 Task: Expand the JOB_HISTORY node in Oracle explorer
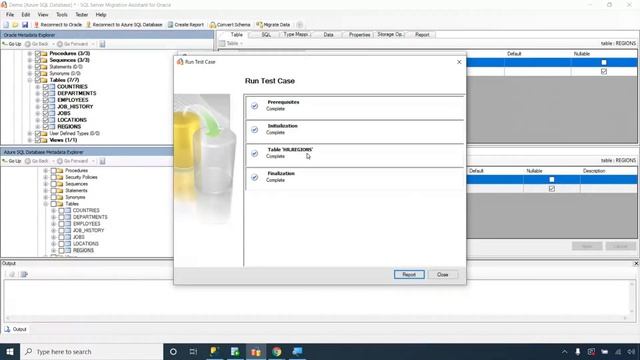click(38, 107)
